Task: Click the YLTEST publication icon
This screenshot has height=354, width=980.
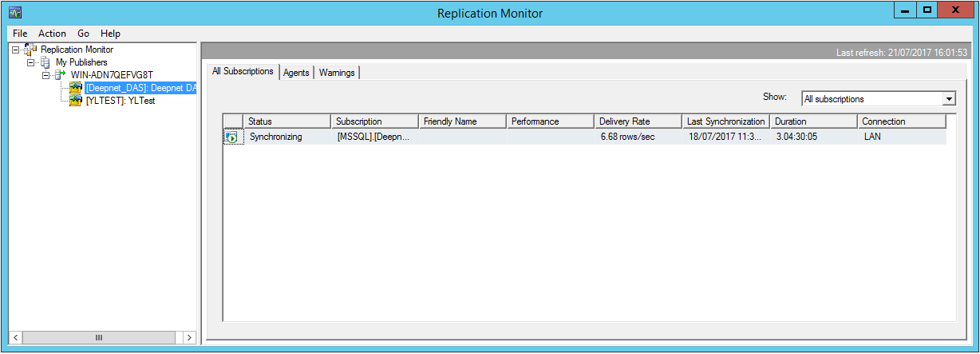Action: point(76,101)
